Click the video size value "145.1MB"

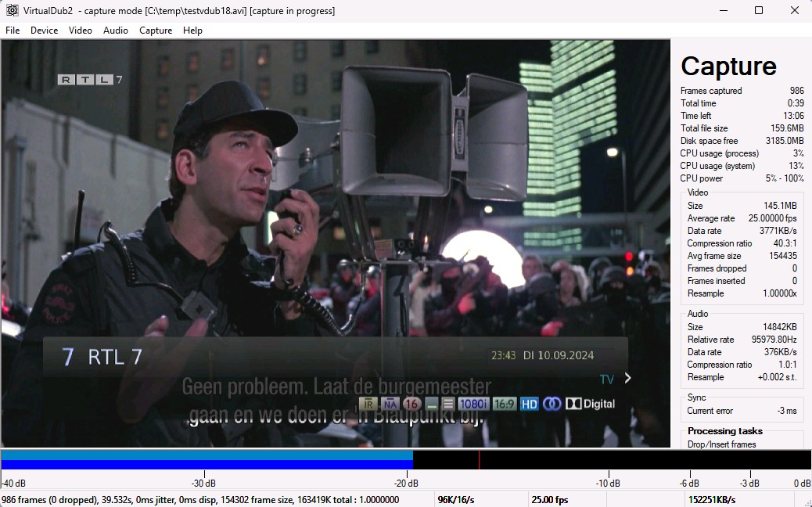(780, 206)
